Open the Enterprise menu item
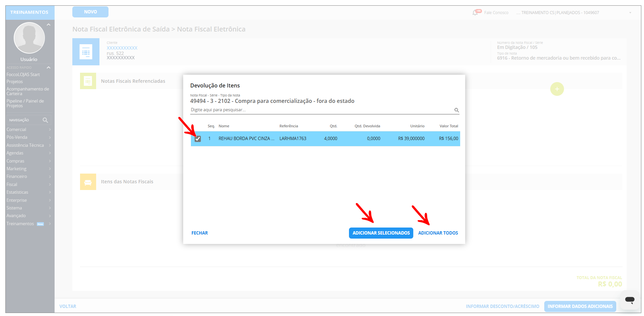 click(29, 200)
